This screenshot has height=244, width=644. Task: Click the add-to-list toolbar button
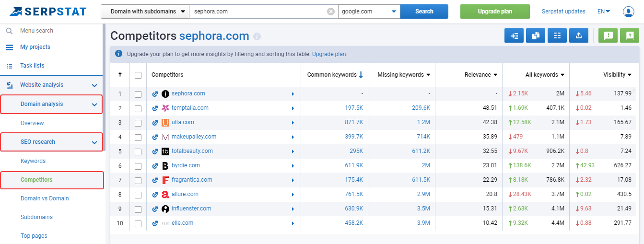514,35
